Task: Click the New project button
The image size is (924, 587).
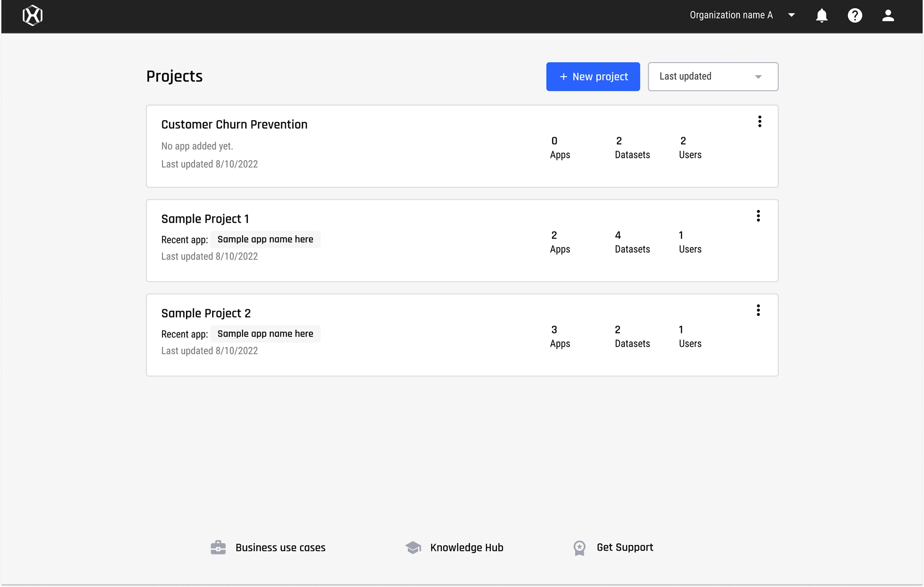Action: point(593,77)
